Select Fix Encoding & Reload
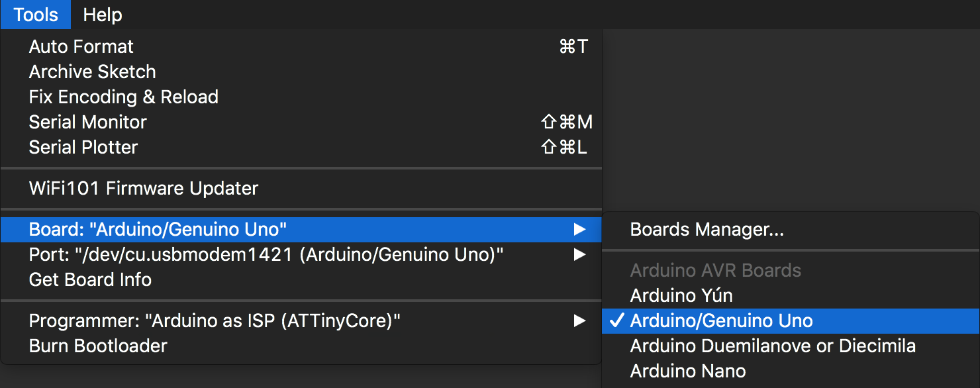Viewport: 980px width, 388px height. click(124, 97)
